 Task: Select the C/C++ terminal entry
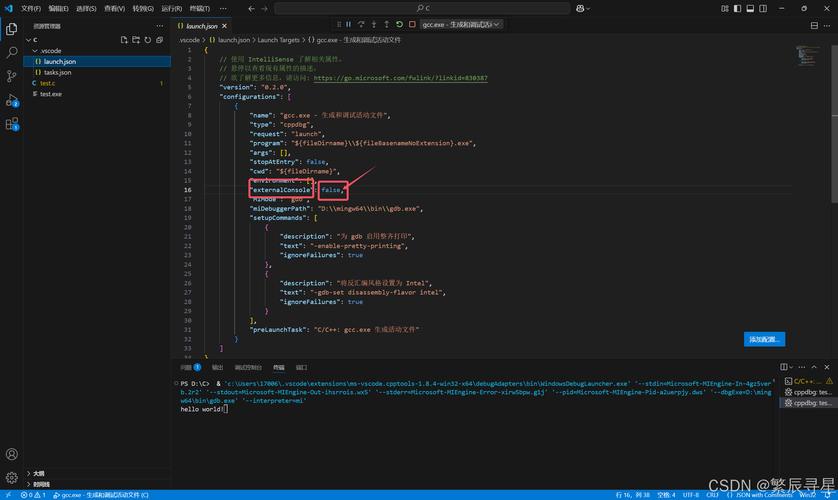pos(808,381)
